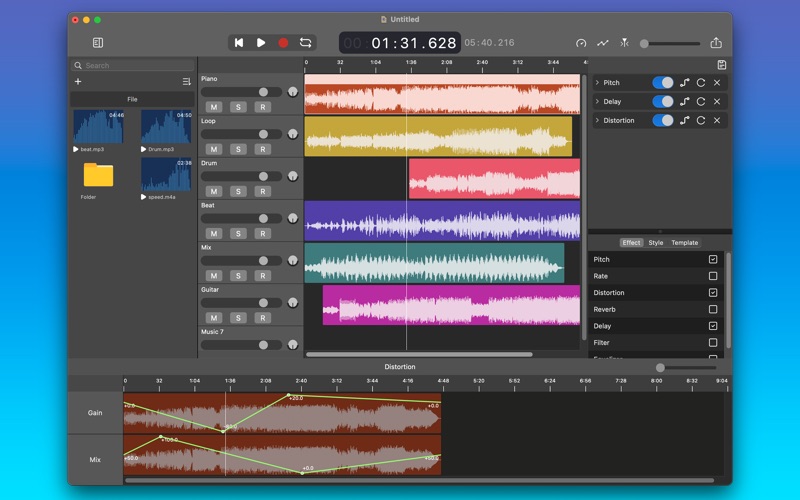Reset the Pitch effect with its refresh icon

701,82
